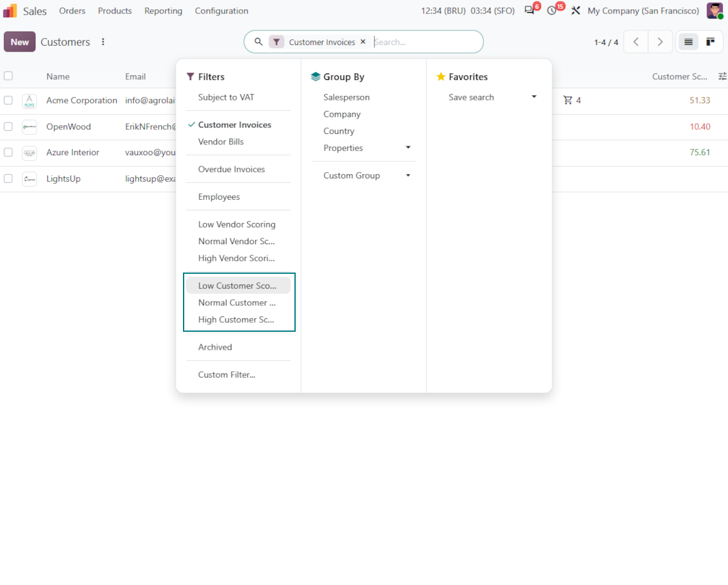Screen dimensions: 728x585
Task: Expand the Save search dropdown
Action: (x=534, y=97)
